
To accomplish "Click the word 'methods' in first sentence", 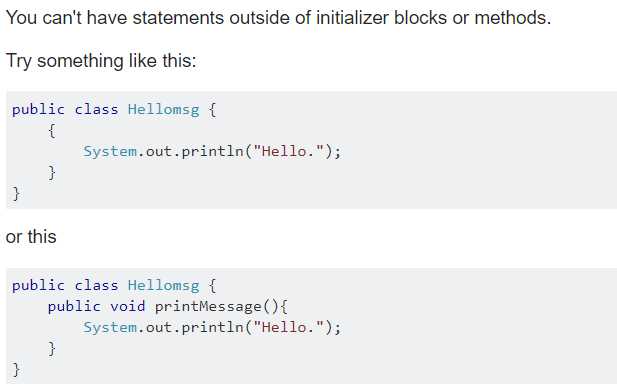I will pos(510,18).
